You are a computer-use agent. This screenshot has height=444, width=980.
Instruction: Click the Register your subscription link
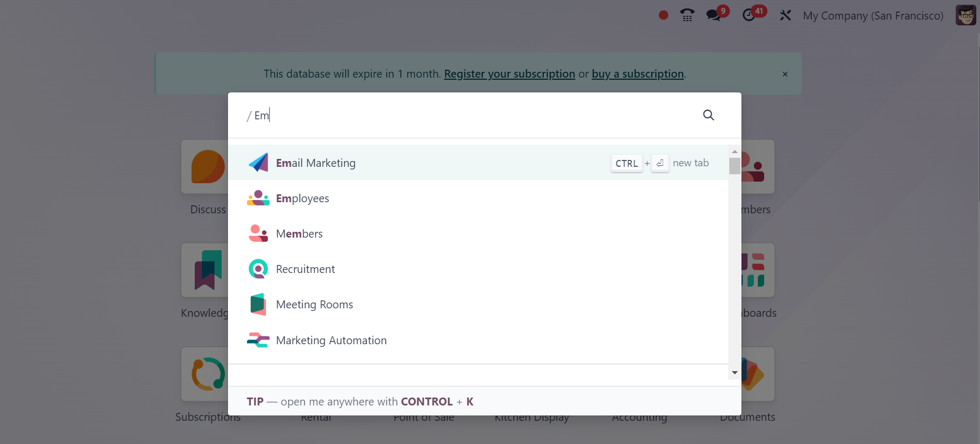(x=509, y=74)
